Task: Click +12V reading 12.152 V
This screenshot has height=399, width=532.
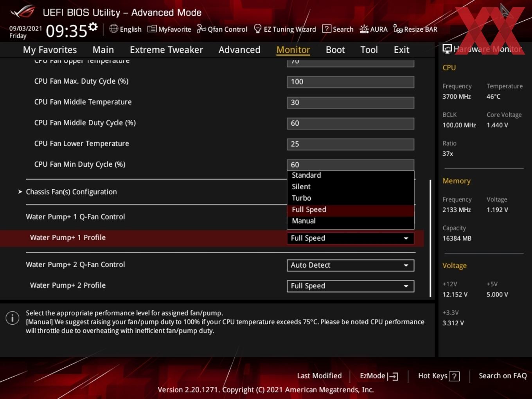Action: 455,295
